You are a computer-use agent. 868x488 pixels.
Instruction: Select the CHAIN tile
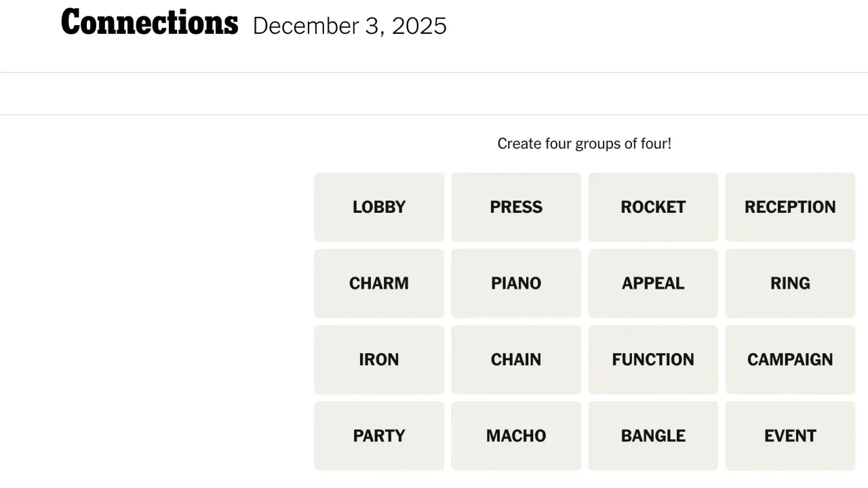click(x=516, y=359)
